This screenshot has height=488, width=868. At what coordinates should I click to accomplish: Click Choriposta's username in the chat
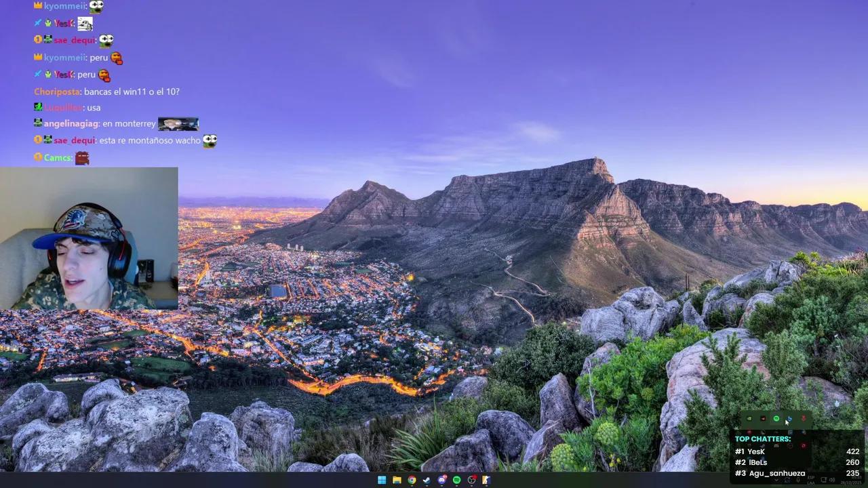pos(57,91)
